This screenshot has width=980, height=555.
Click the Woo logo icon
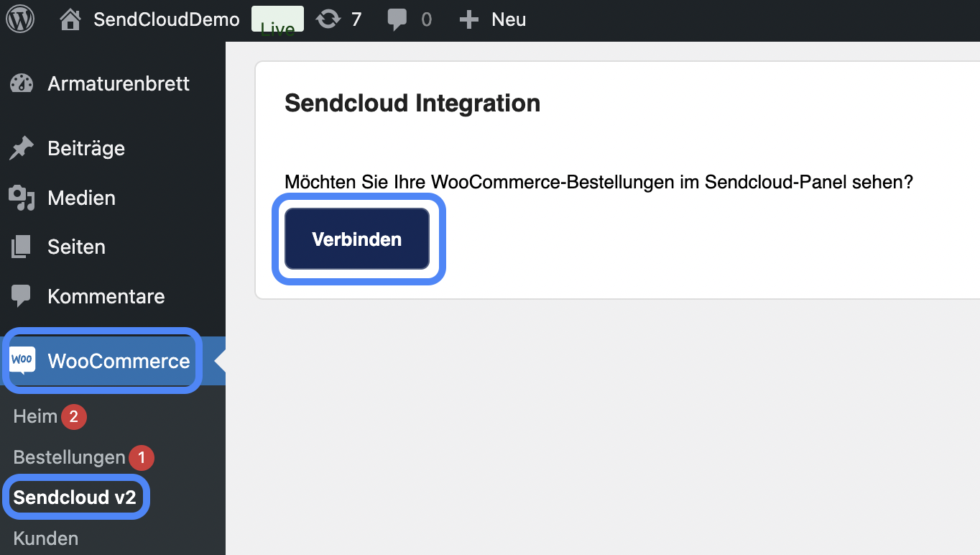pos(22,360)
